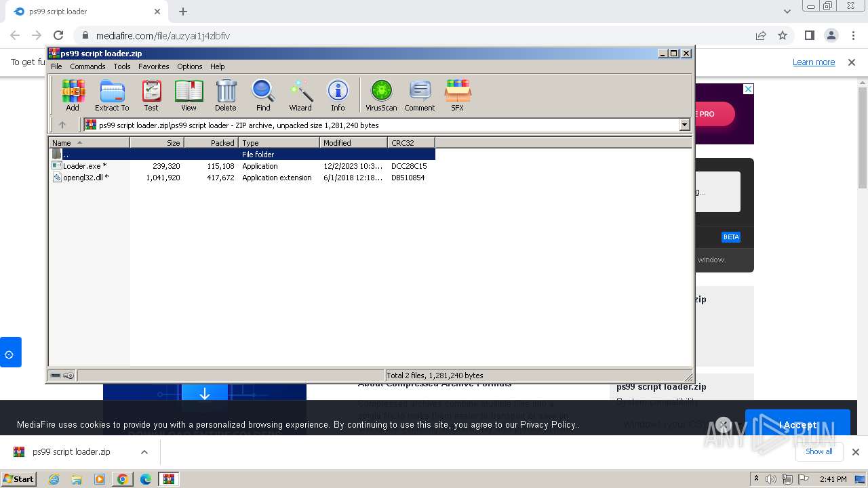Click the Test archive icon
This screenshot has width=868, height=488.
(151, 95)
